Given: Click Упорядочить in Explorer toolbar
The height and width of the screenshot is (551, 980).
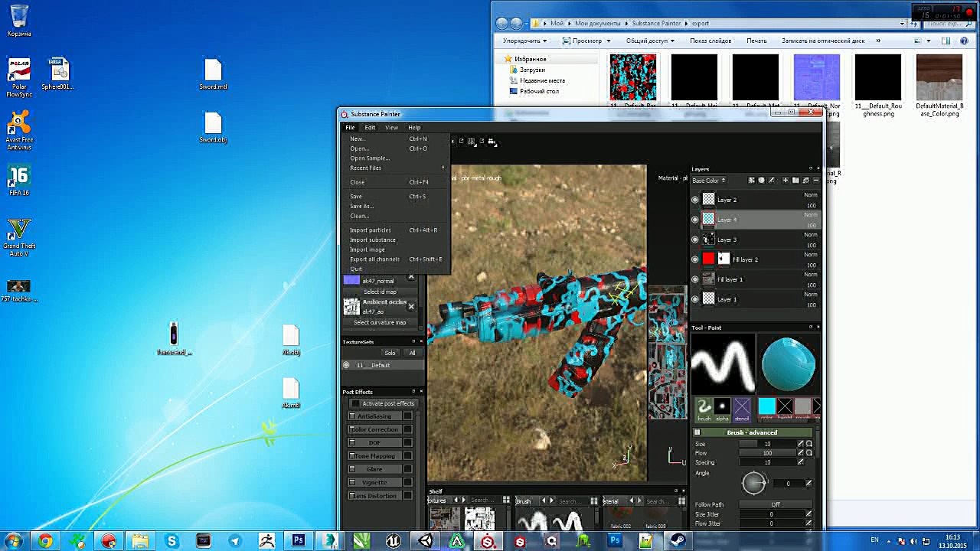Looking at the screenshot, I should [524, 41].
